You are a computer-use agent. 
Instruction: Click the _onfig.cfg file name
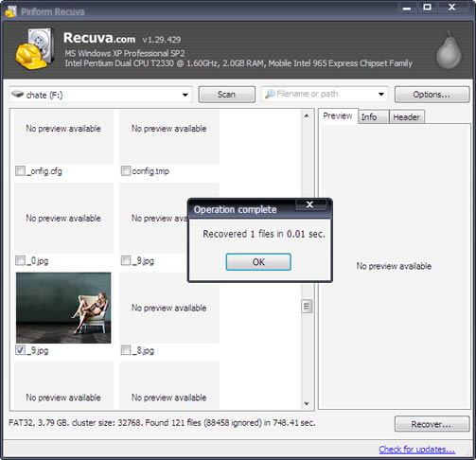pyautogui.click(x=44, y=171)
